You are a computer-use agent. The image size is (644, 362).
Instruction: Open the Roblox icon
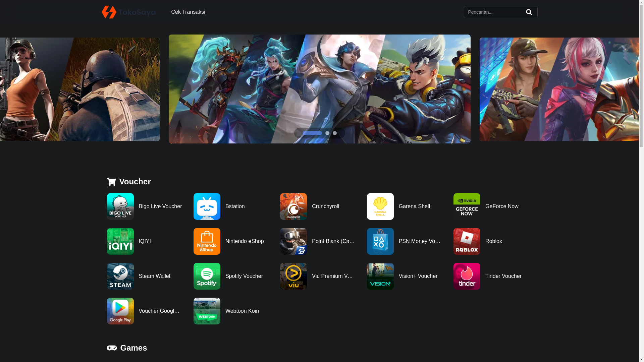click(x=467, y=241)
